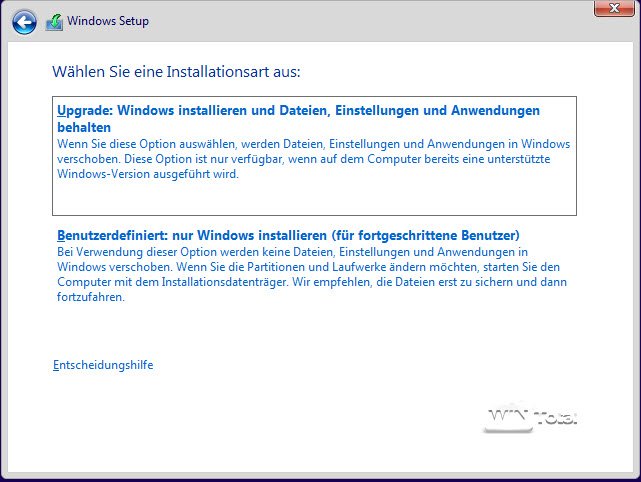
Task: Click the 'Windows Setup' title text
Action: (x=108, y=21)
